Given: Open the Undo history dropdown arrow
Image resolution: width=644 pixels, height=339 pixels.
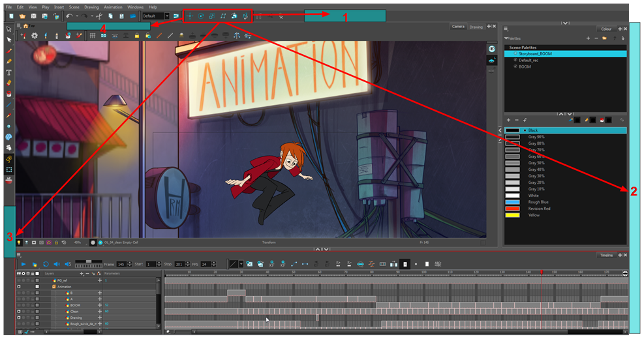Looking at the screenshot, I should pos(77,16).
